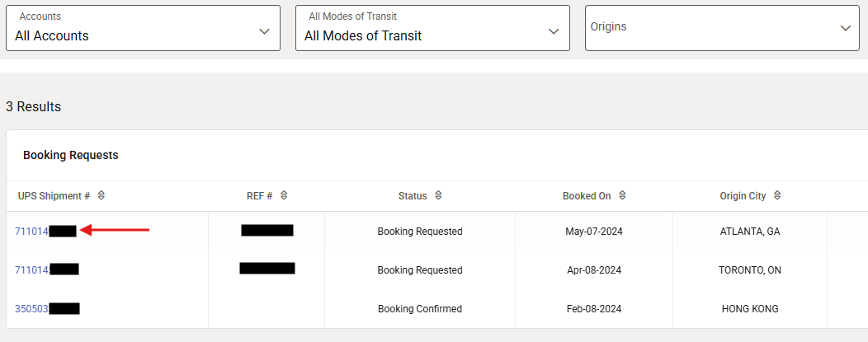Select the Booking Confirmed status cell
This screenshot has height=342, width=868.
420,309
